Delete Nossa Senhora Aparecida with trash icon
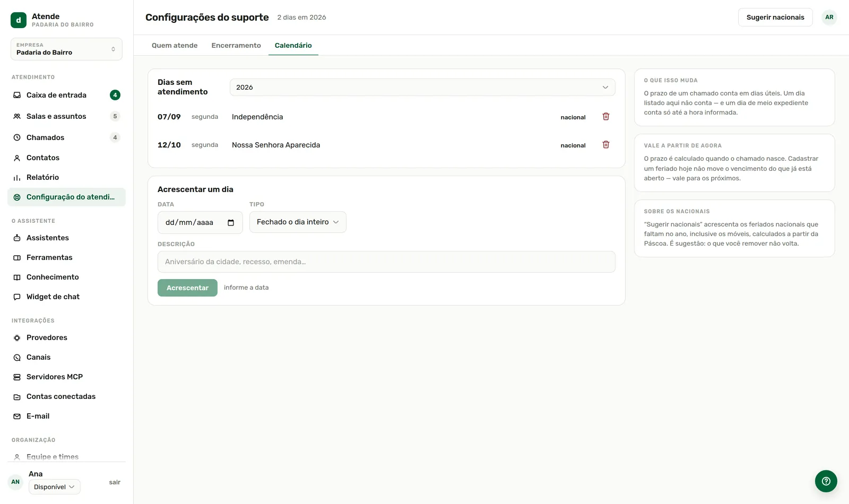Screen dimensions: 849x504 point(606,144)
